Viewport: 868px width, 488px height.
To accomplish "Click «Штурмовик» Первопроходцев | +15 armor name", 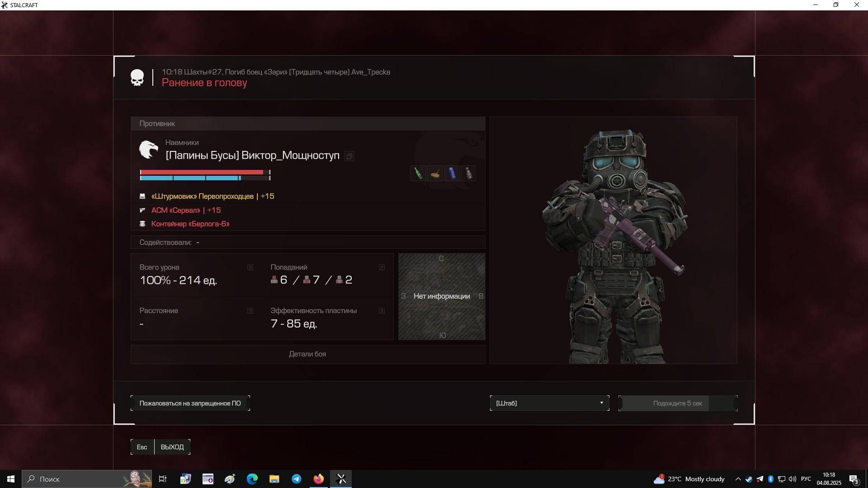I will [213, 196].
